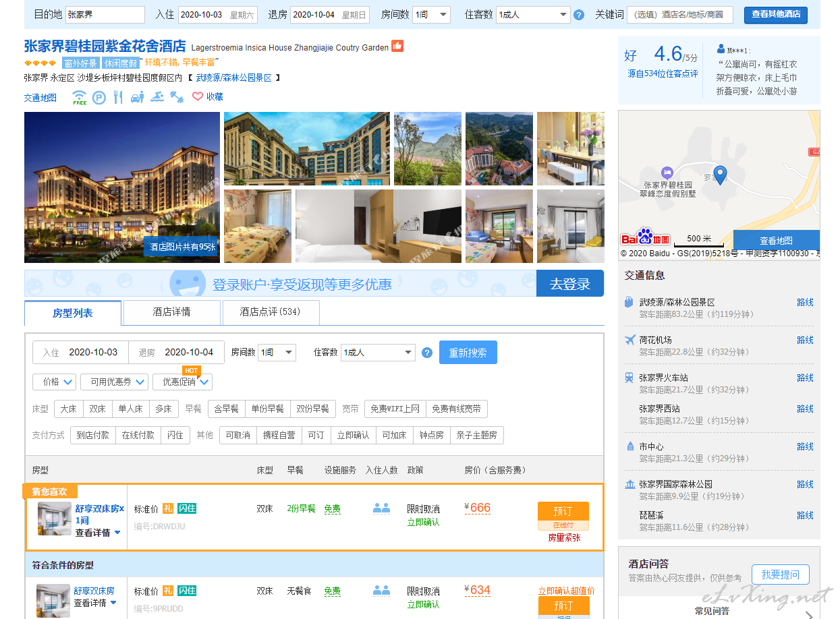Click the 我要提问 button
This screenshot has width=840, height=619.
pos(781,574)
